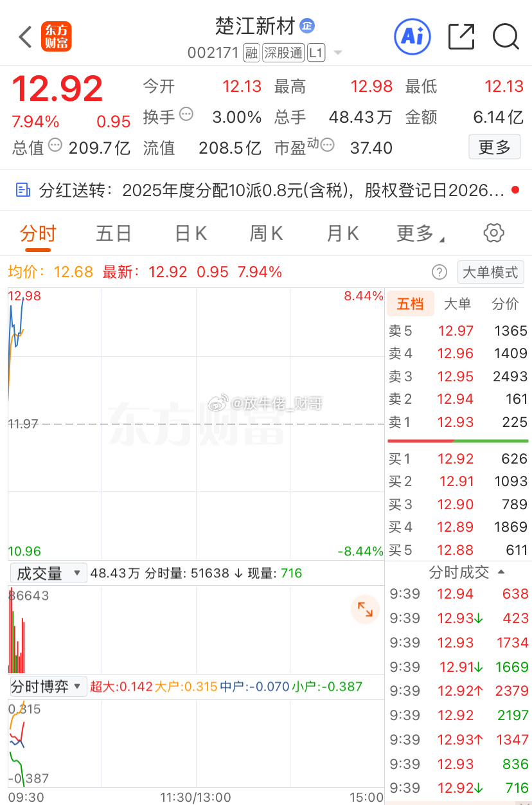The height and width of the screenshot is (805, 532).
Task: Click the 卖4 price 12.96 row
Action: [457, 354]
